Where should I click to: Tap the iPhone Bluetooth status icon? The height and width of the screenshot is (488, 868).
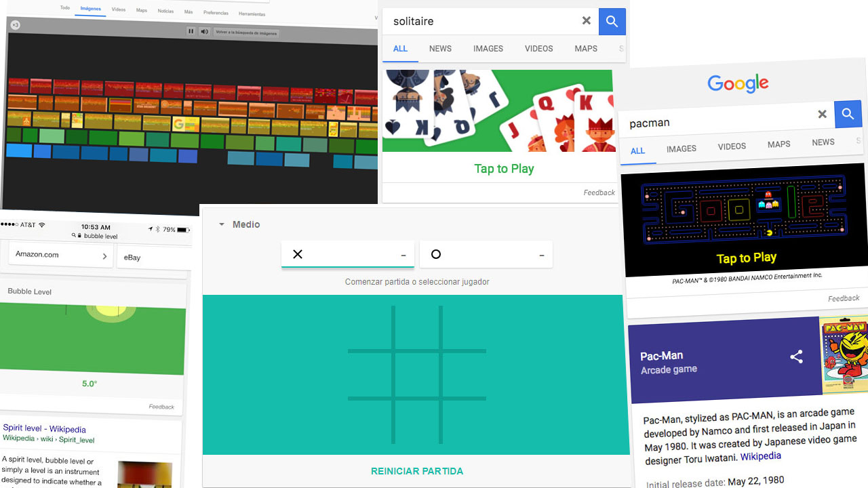158,229
